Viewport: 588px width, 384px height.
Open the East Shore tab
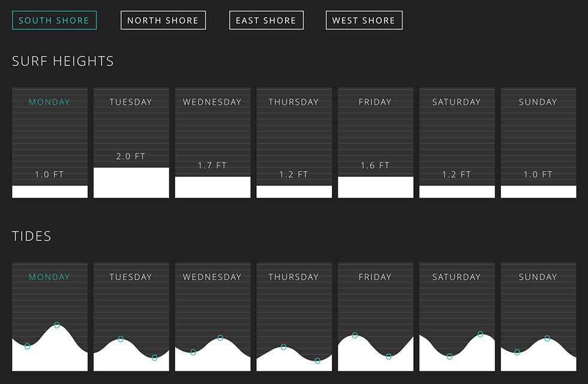pos(266,20)
